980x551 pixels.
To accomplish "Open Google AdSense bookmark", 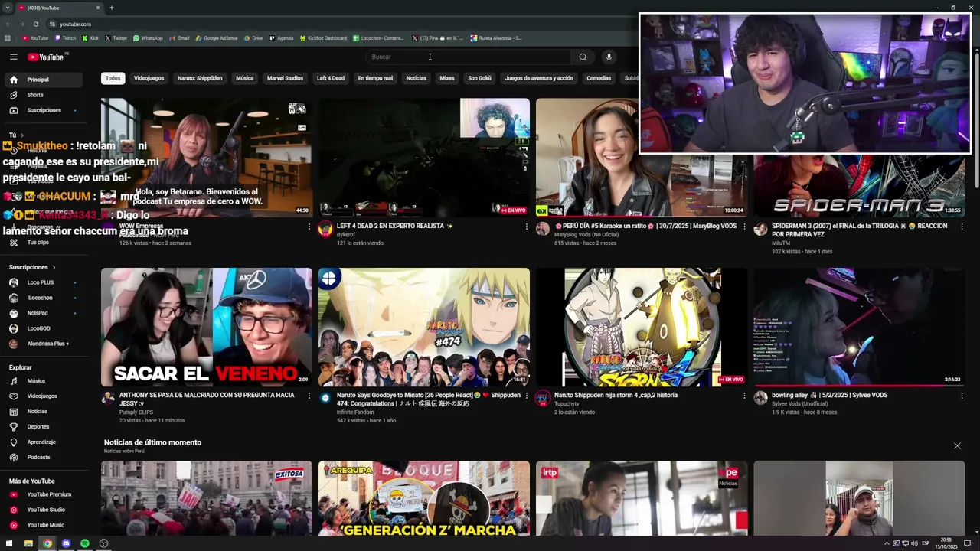I will (x=217, y=38).
